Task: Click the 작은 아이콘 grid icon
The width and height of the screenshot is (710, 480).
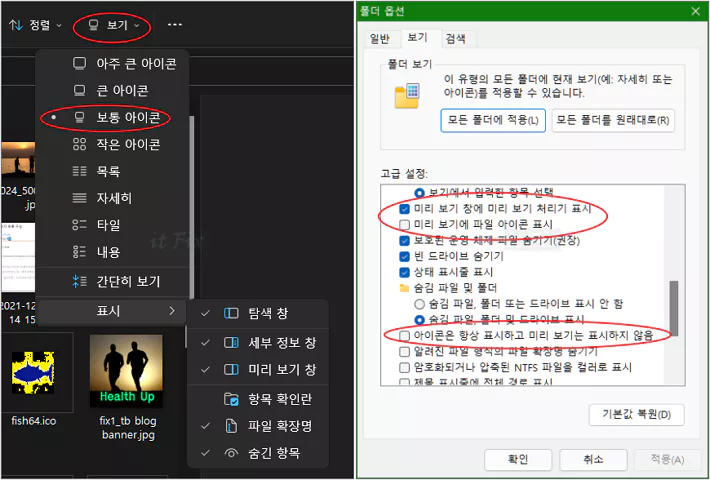Action: [79, 144]
